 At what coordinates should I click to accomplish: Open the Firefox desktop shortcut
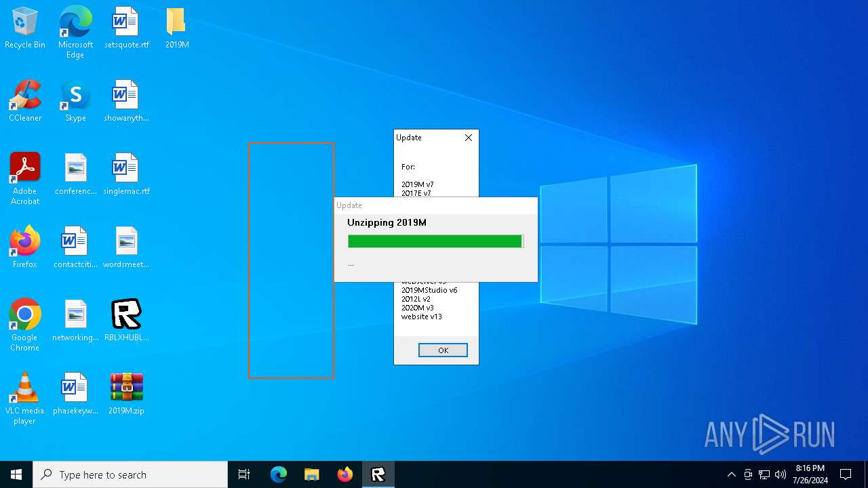tap(25, 247)
